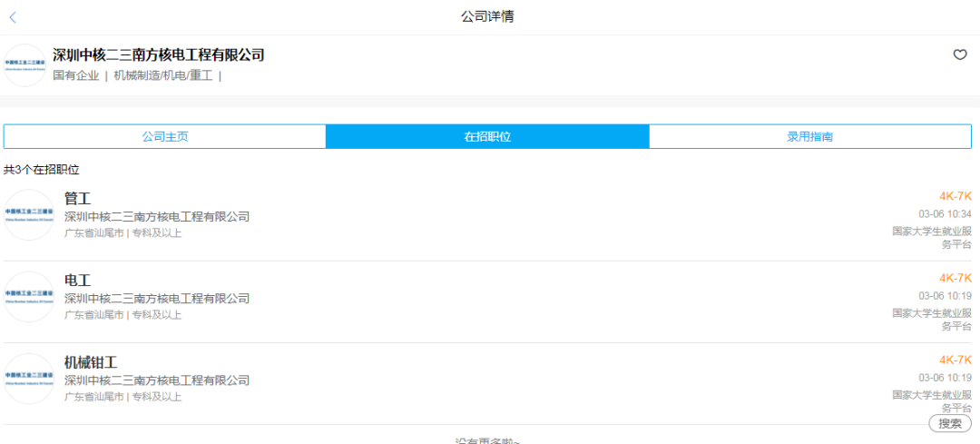Click the 4K-7K salary on 管工 row
This screenshot has height=444, width=980.
[x=955, y=196]
